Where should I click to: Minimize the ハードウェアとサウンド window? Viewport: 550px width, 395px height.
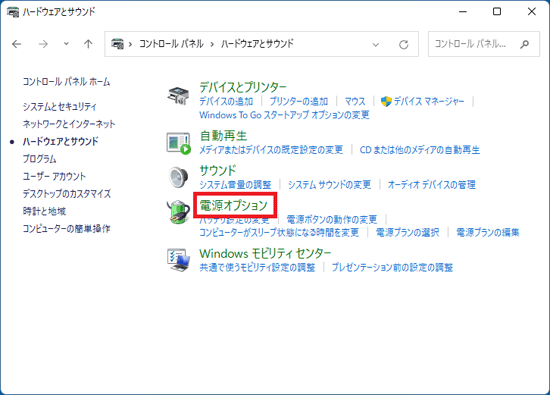pos(463,12)
